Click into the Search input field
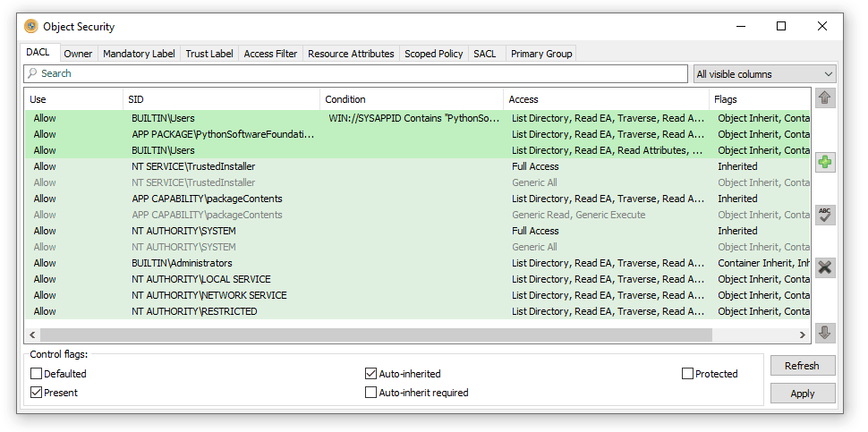Image resolution: width=868 pixels, height=432 pixels. tap(356, 73)
